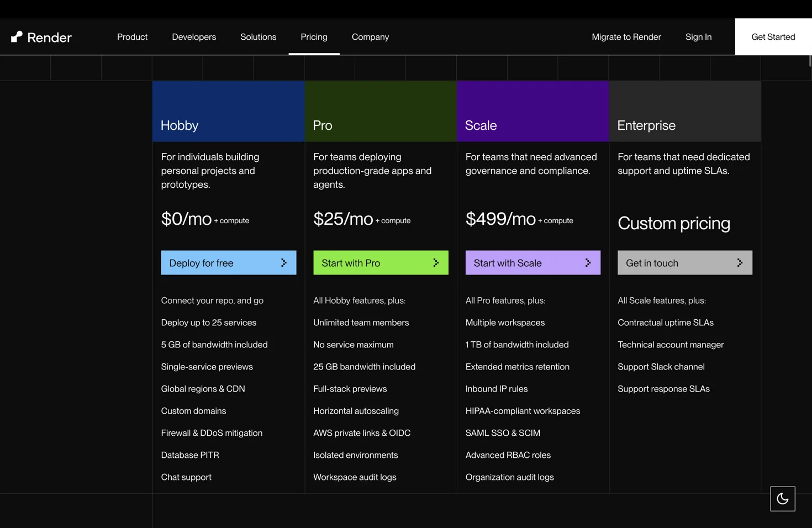Click "Global regions & CDN" feature
Image resolution: width=812 pixels, height=528 pixels.
coord(203,389)
